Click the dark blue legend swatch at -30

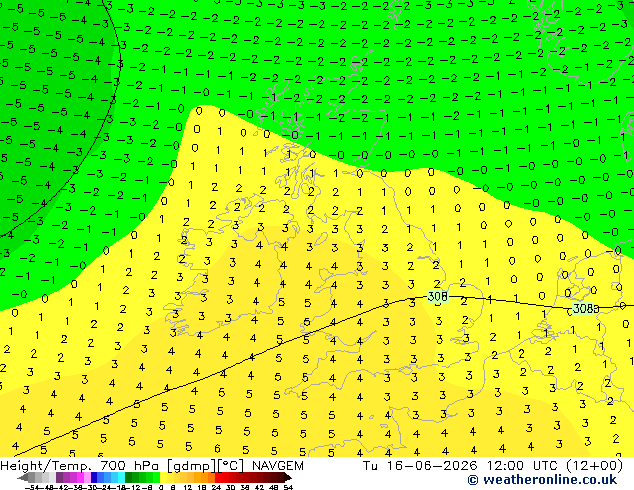pos(94,477)
